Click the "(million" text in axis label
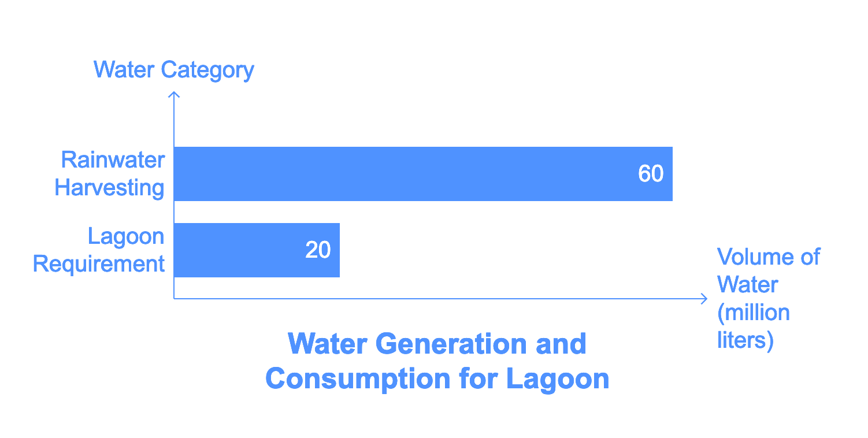868x438 pixels. [754, 313]
